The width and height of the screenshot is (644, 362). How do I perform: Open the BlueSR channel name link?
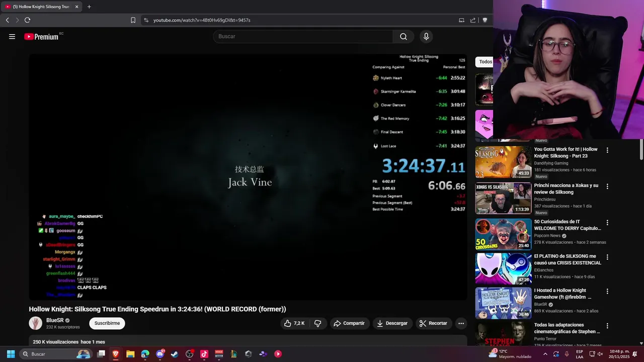pyautogui.click(x=55, y=320)
